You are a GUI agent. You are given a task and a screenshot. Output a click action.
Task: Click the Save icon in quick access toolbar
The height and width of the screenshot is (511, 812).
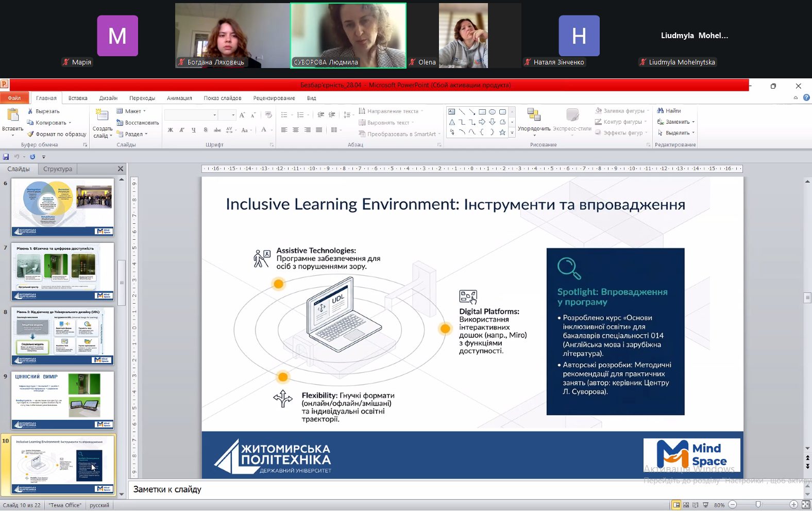(6, 157)
